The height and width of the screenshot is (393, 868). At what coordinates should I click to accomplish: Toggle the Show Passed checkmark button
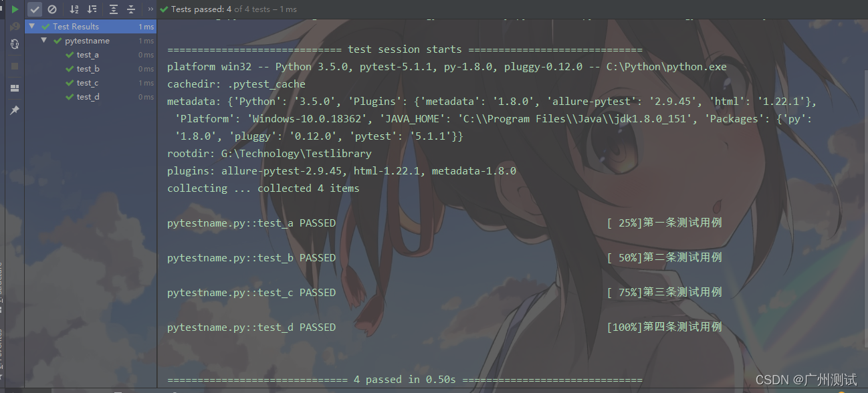[35, 9]
